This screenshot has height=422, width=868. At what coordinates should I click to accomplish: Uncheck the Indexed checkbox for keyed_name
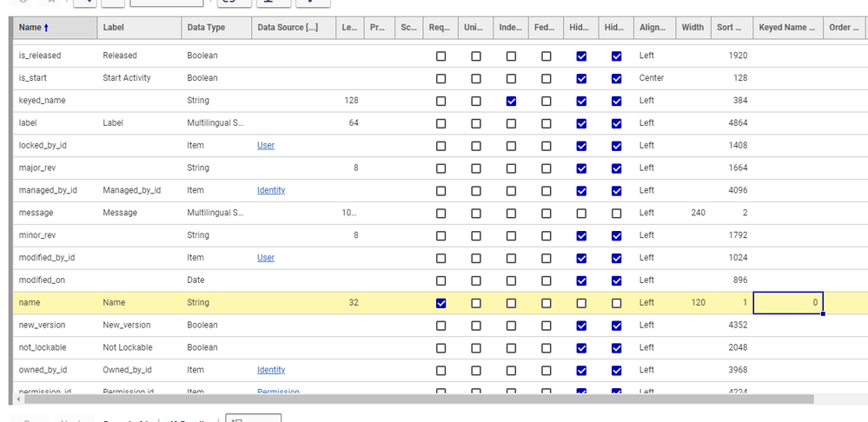click(x=511, y=101)
